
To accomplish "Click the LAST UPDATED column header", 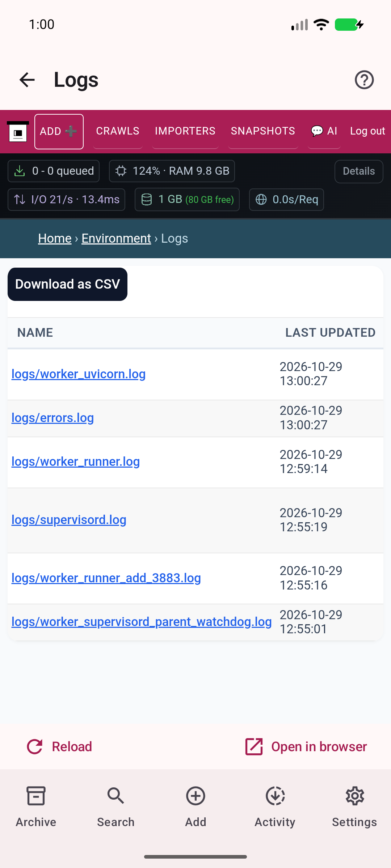I will coord(330,333).
